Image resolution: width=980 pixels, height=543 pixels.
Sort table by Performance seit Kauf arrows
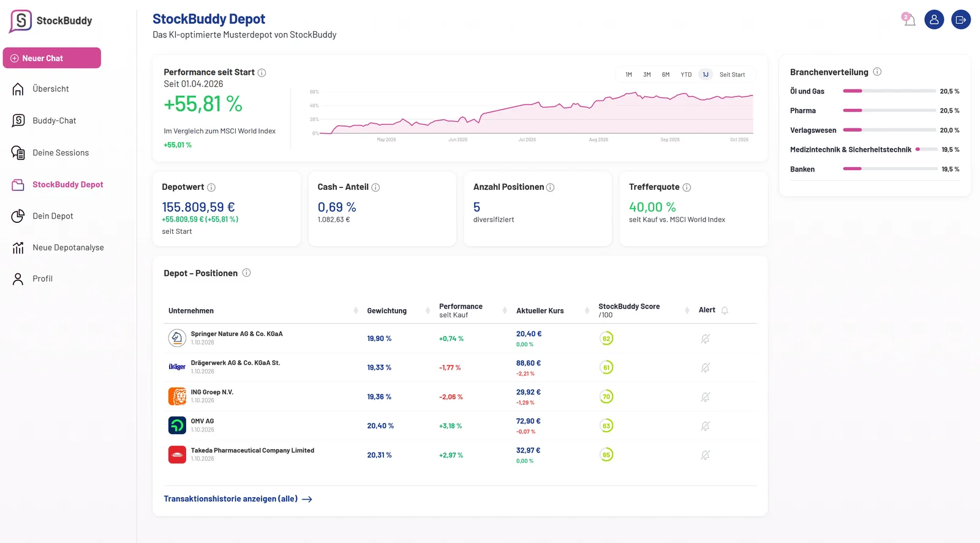(x=505, y=310)
